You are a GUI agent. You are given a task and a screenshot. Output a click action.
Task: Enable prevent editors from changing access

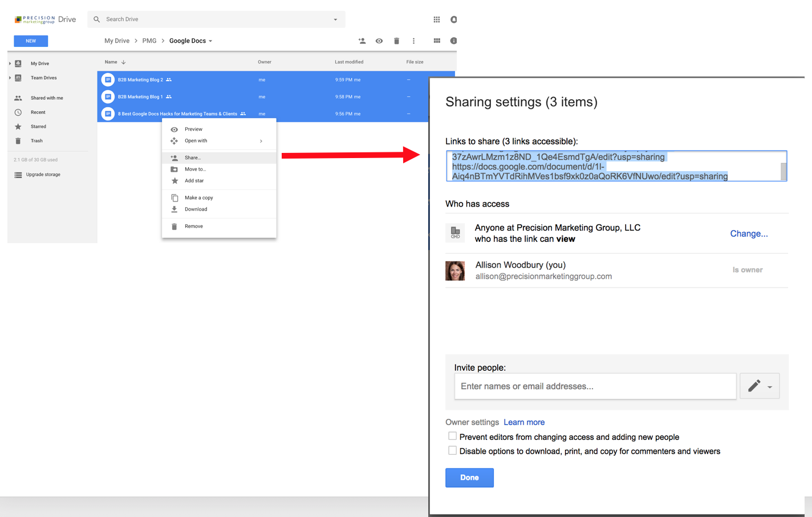pos(452,437)
